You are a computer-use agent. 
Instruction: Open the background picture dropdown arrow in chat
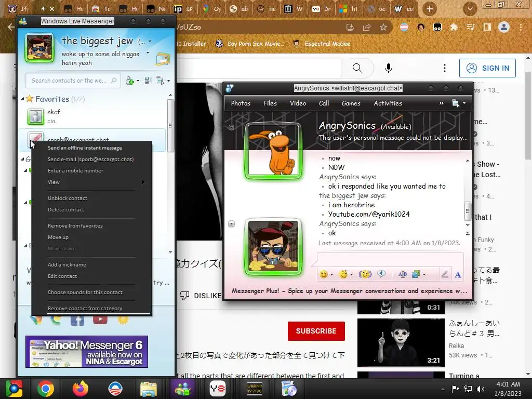coord(424,274)
